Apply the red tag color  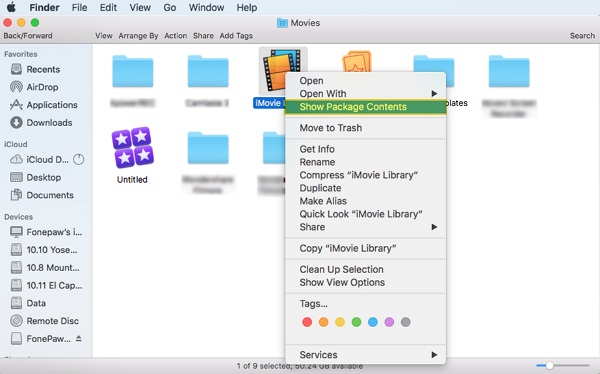pos(307,322)
